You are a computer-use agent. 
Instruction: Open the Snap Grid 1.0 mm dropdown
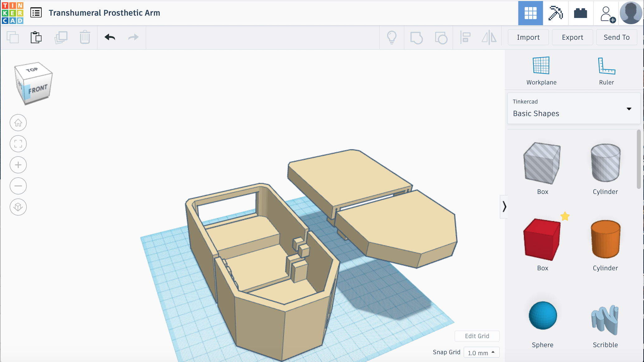tap(481, 353)
